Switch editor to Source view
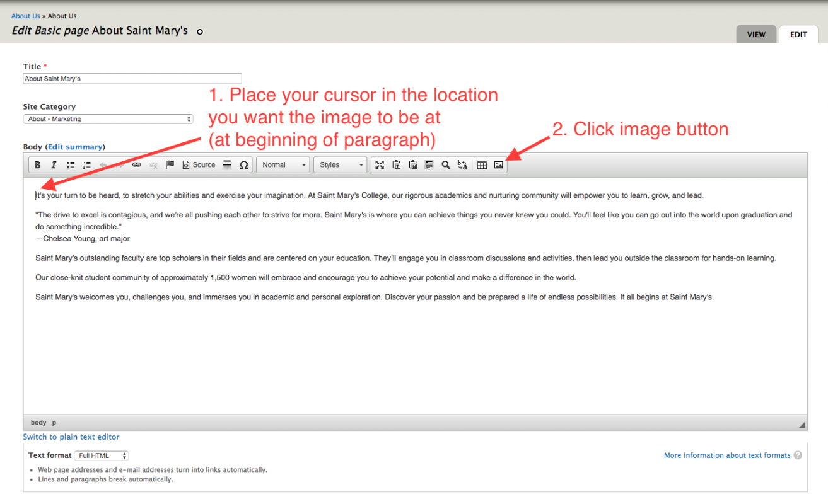Viewport: 828px width, 504px height. click(199, 165)
